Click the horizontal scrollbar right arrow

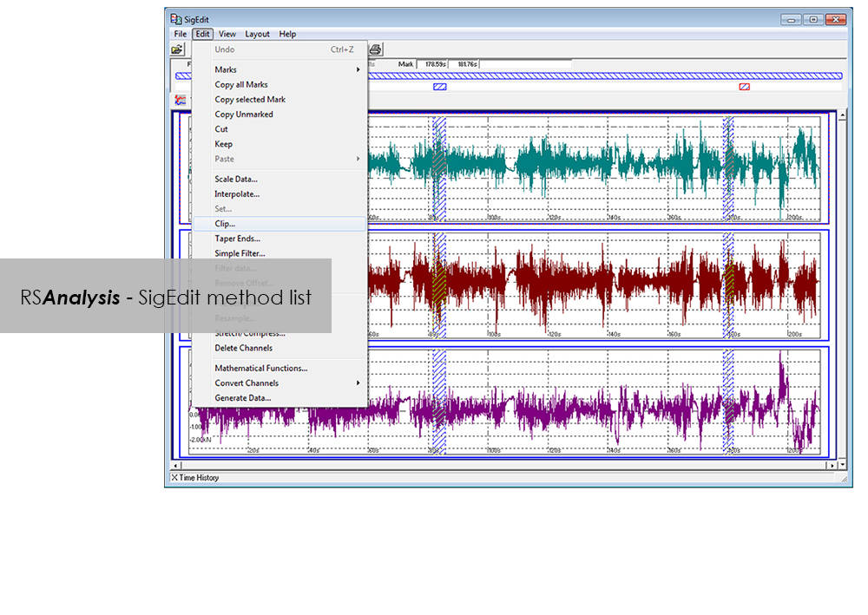point(832,466)
